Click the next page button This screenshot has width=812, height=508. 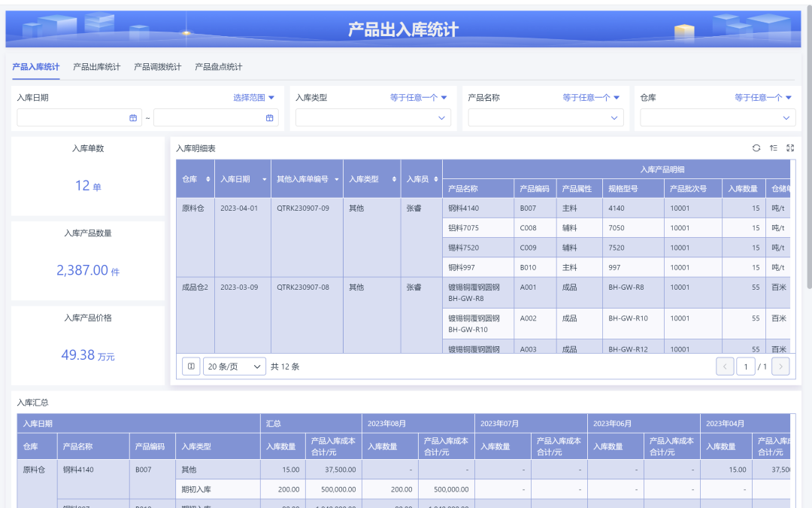coord(780,366)
